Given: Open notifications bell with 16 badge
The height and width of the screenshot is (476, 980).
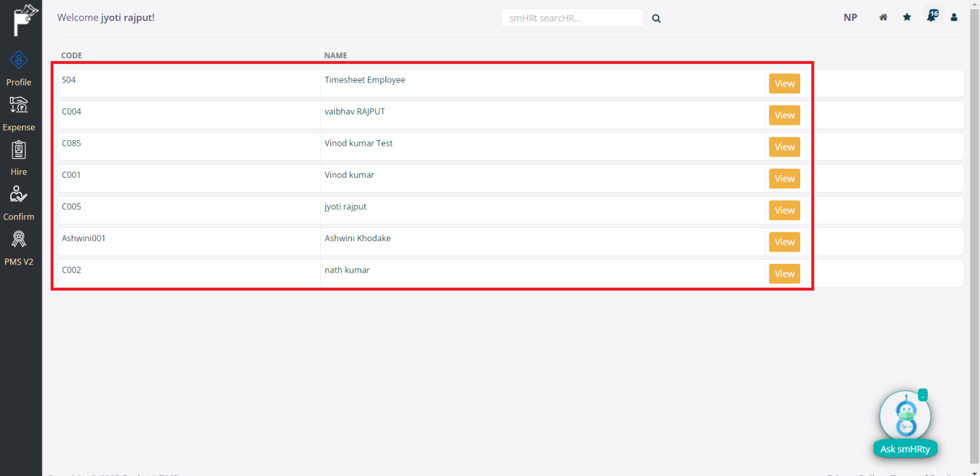Looking at the screenshot, I should tap(932, 16).
